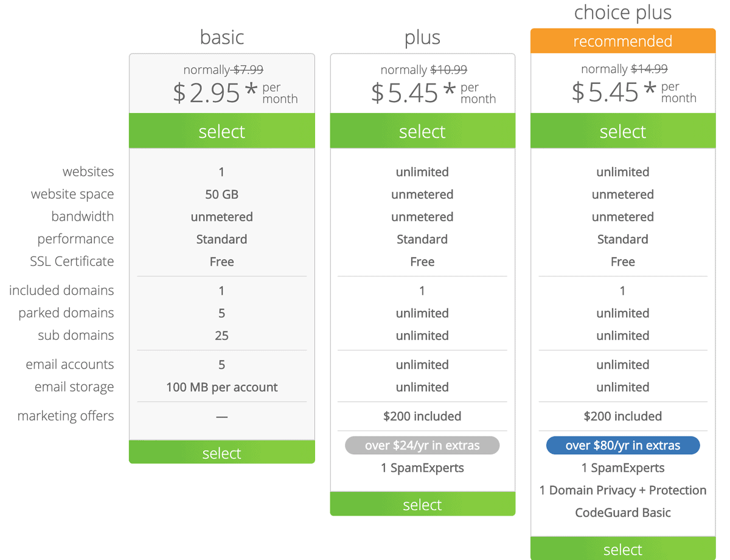Viewport: 730px width, 560px height.
Task: Click the gray 'over $24/yr in extras' badge
Action: click(422, 446)
